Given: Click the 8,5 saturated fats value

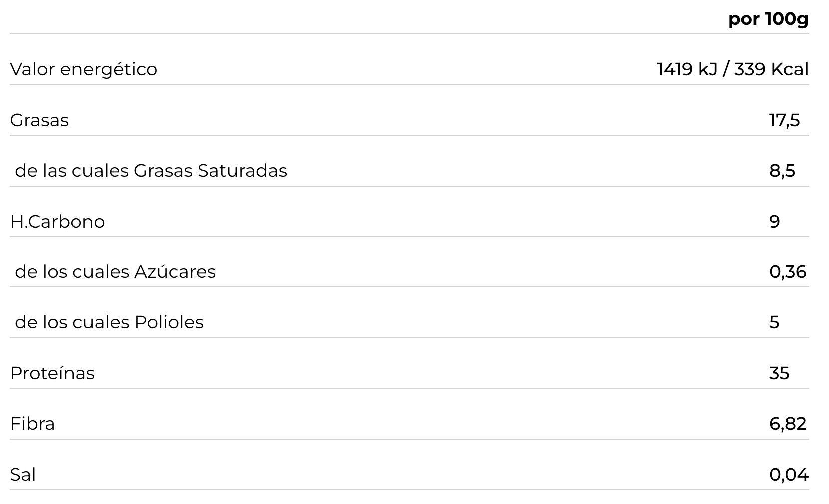Looking at the screenshot, I should click(782, 171).
